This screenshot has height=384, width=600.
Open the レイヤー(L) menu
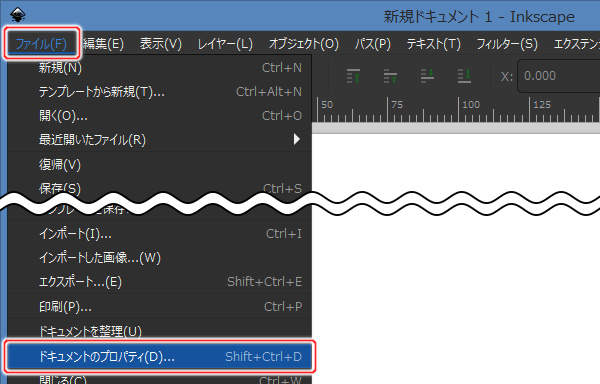[x=225, y=44]
